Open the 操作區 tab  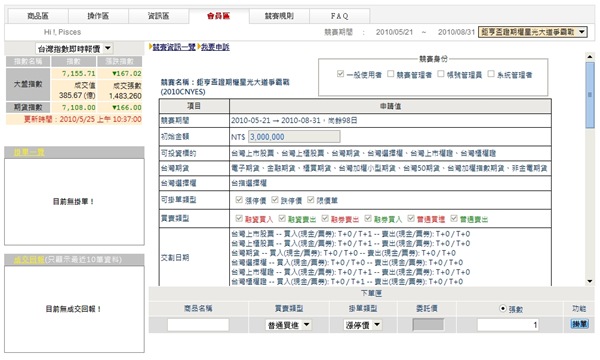(x=99, y=16)
